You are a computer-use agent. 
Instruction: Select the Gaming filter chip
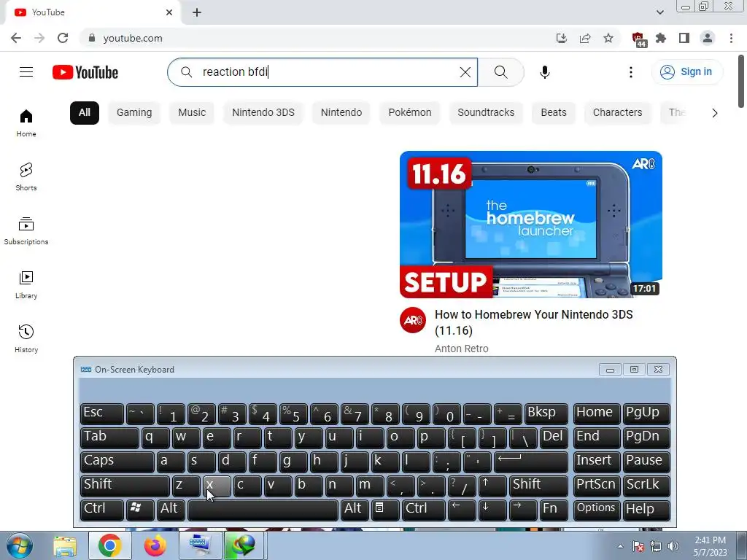[134, 113]
